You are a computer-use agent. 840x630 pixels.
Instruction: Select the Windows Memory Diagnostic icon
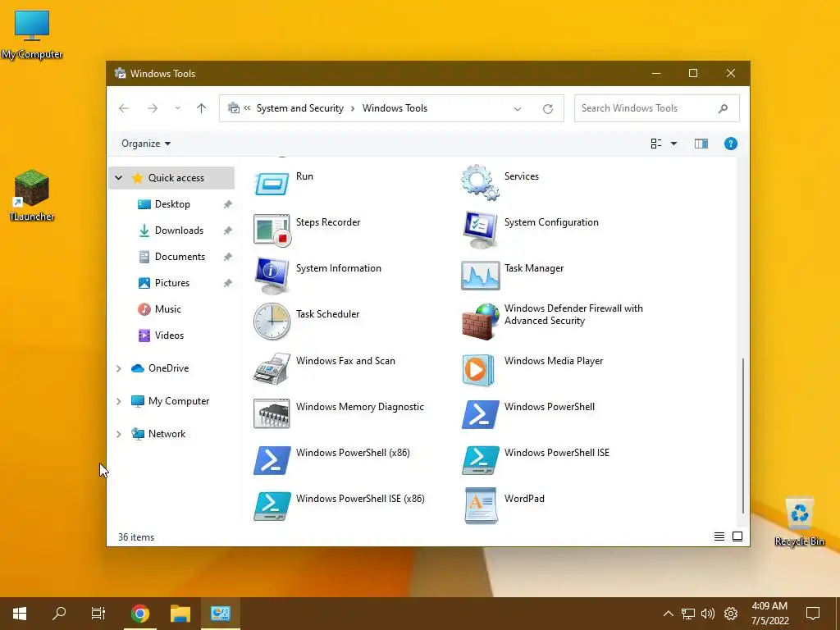pyautogui.click(x=272, y=413)
